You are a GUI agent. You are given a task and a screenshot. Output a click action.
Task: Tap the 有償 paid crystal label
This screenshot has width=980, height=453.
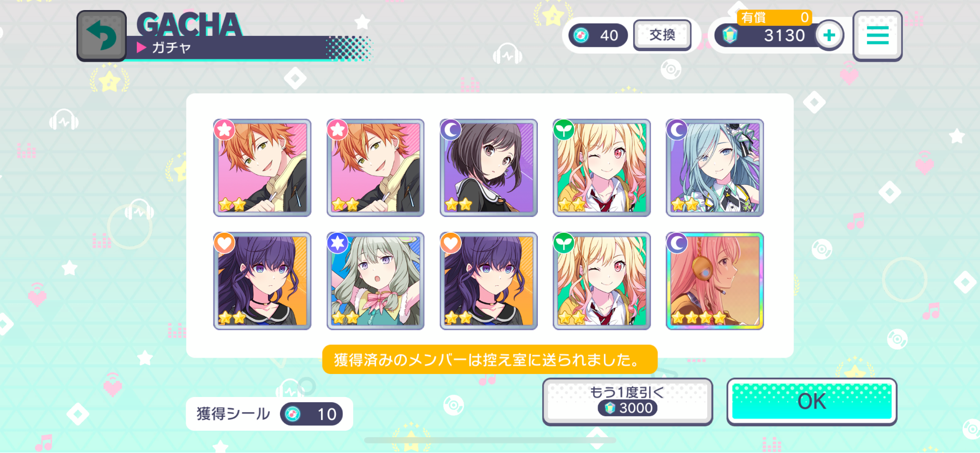754,18
